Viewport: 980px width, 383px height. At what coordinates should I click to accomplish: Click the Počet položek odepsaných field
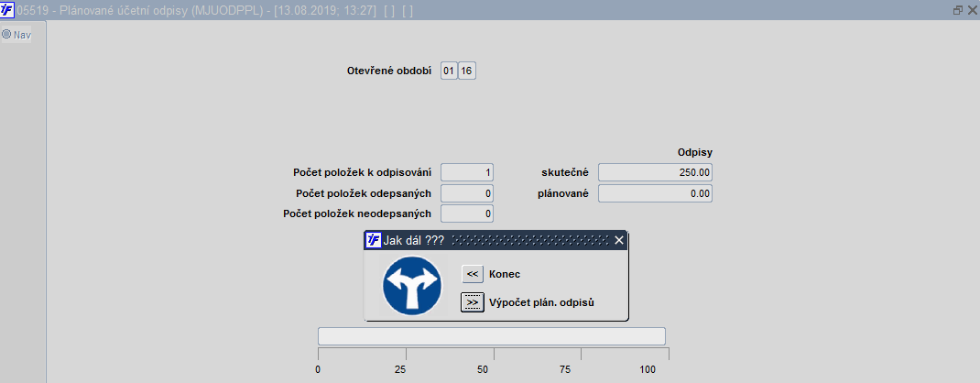pyautogui.click(x=467, y=193)
